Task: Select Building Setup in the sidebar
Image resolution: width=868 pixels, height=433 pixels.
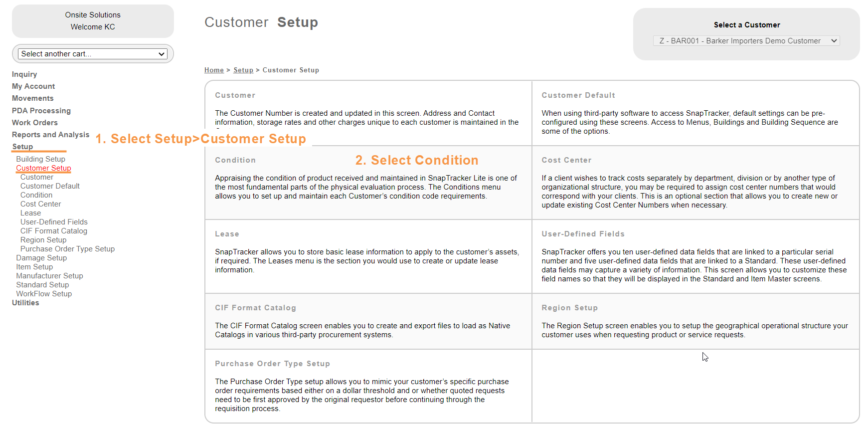Action: 40,159
